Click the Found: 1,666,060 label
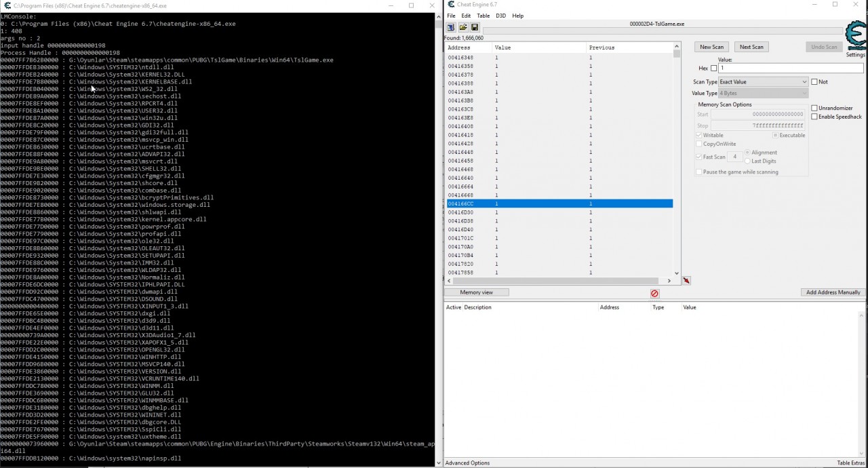This screenshot has width=868, height=468. pyautogui.click(x=464, y=38)
